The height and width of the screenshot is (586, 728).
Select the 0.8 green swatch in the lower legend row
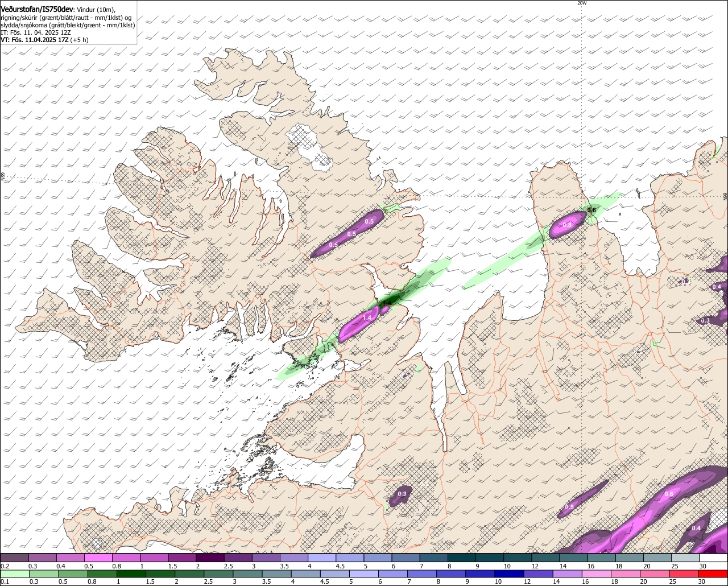click(x=102, y=573)
